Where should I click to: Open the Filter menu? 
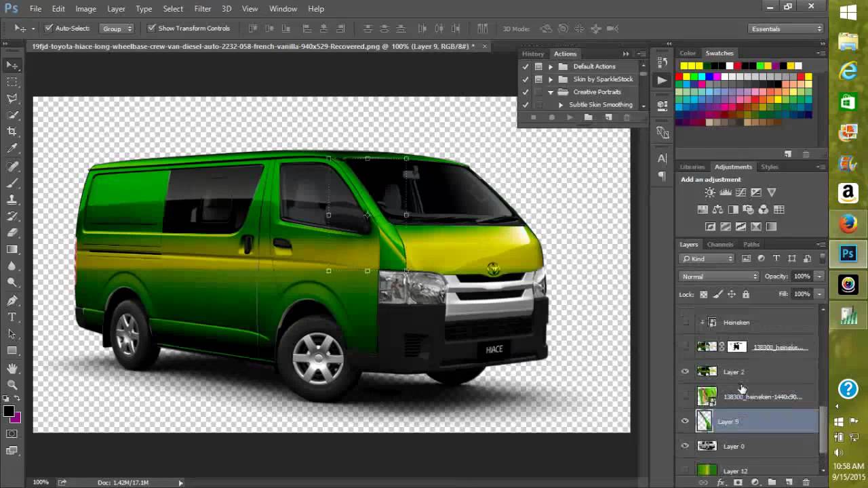point(202,9)
